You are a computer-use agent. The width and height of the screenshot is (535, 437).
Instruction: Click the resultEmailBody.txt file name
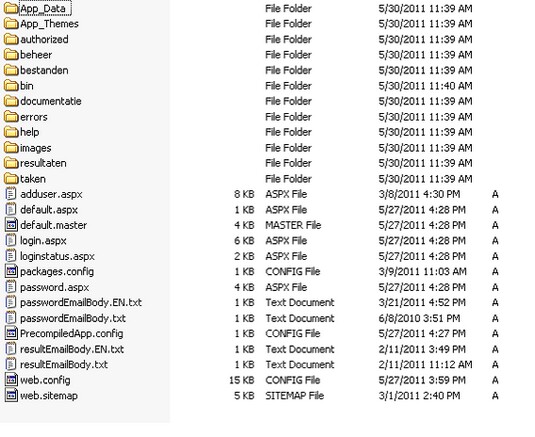coord(64,365)
